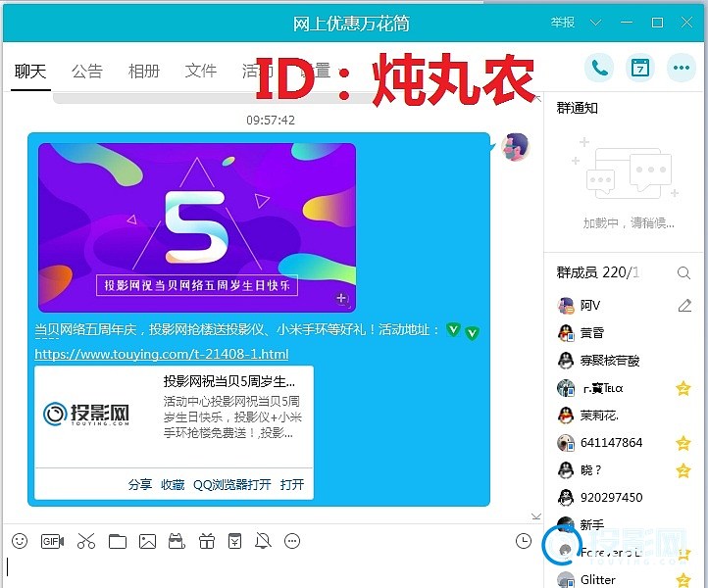Switch to the 相册 tab
708x588 pixels.
tap(143, 71)
